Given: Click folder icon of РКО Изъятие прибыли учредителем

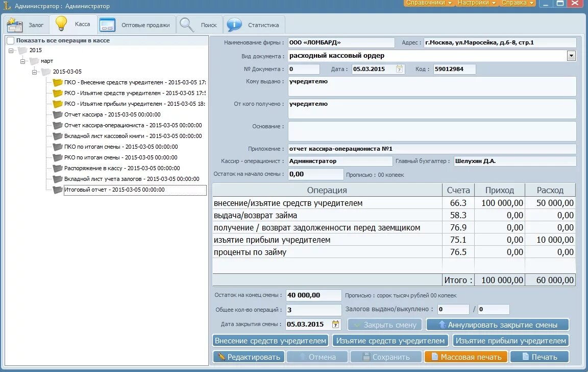Looking at the screenshot, I should (57, 104).
